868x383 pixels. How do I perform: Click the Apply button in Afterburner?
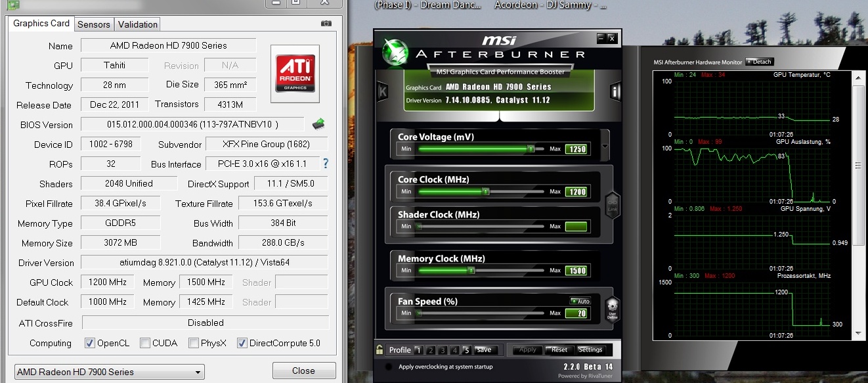[x=528, y=349]
